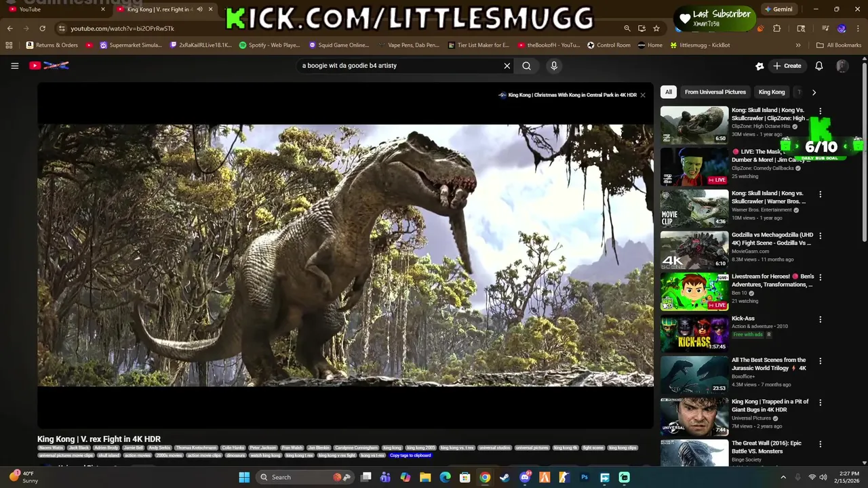Screen dimensions: 868x488
Task: Click the Naomi Watts tag
Action: (51, 448)
